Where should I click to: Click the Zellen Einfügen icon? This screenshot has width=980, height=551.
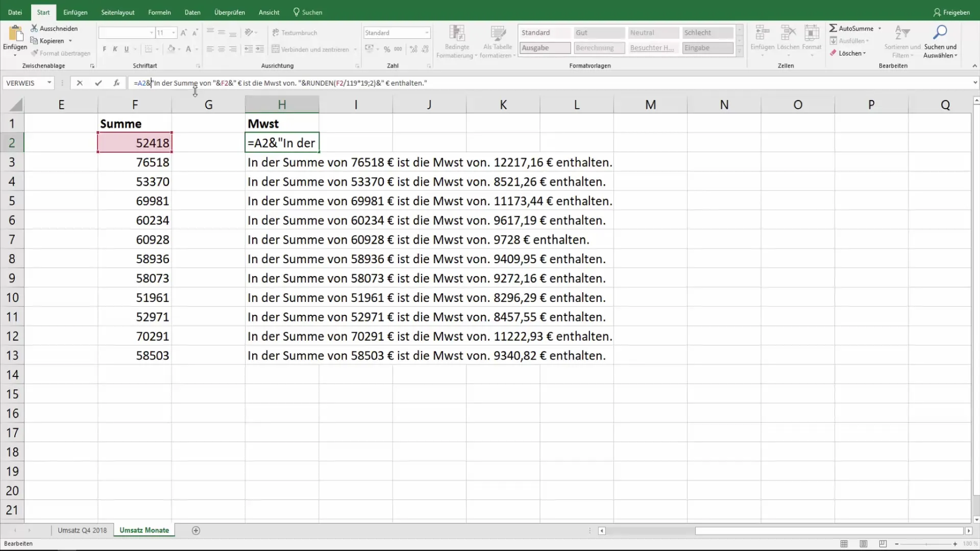point(762,33)
